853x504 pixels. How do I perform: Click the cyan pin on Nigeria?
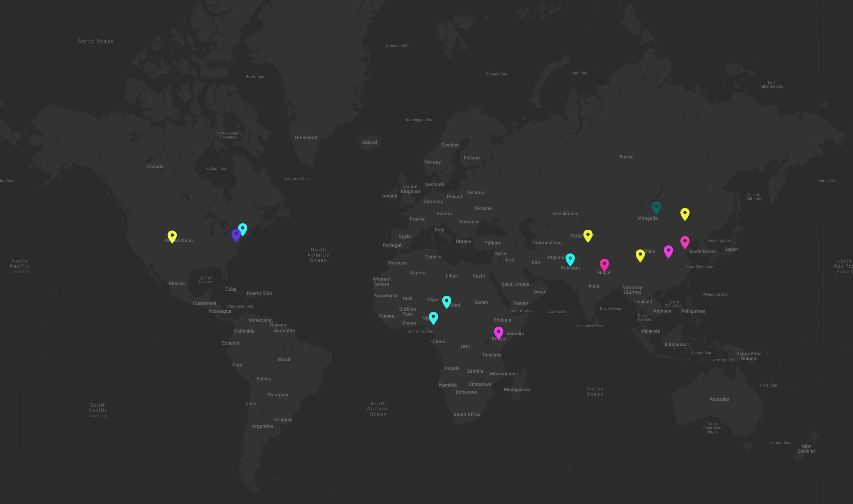[433, 317]
